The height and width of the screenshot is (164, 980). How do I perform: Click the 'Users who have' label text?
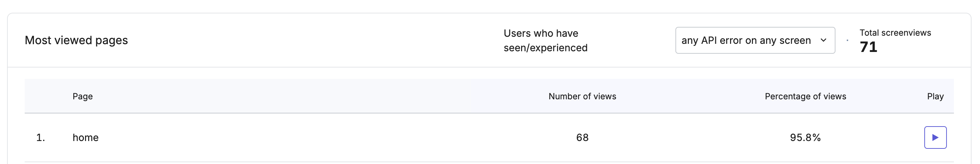(x=541, y=33)
